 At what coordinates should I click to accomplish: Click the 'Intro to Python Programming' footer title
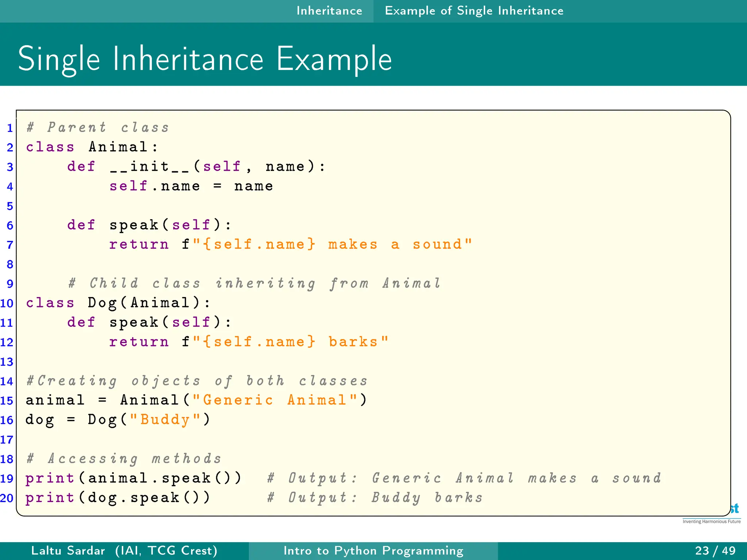(x=373, y=551)
